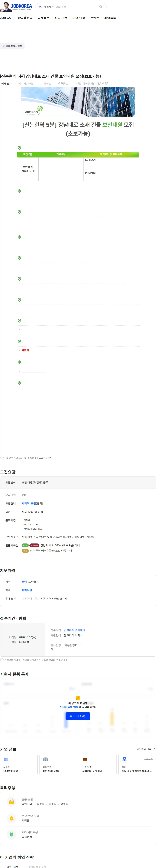Click the 학력무관 education link

(x=27, y=590)
